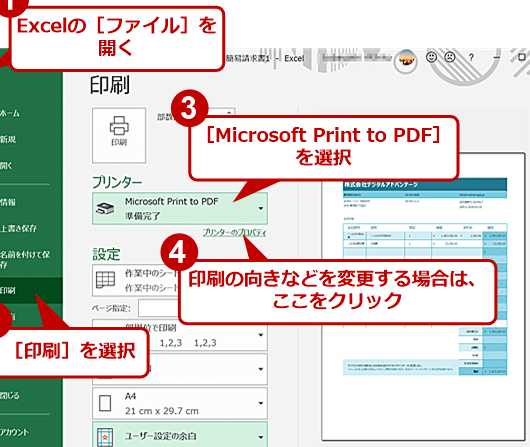The width and height of the screenshot is (530, 447).
Task: Select 開く in the backstage sidebar
Action: [6, 165]
